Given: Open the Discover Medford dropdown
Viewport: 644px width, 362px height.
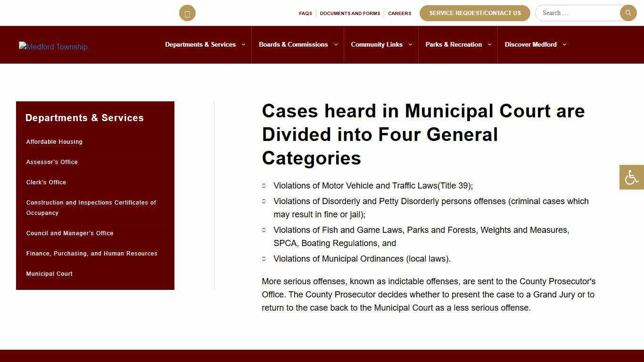Looking at the screenshot, I should pyautogui.click(x=531, y=44).
